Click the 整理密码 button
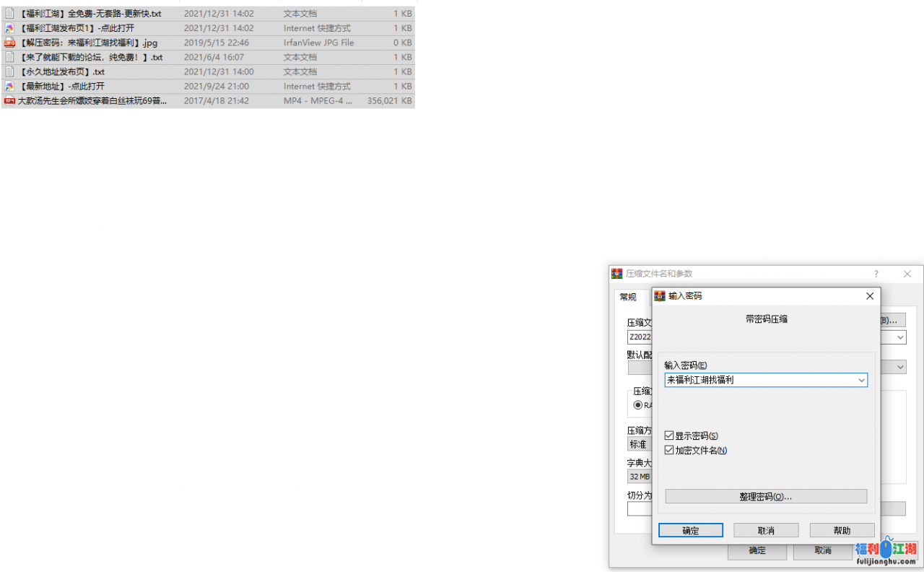This screenshot has height=572, width=924. [766, 496]
